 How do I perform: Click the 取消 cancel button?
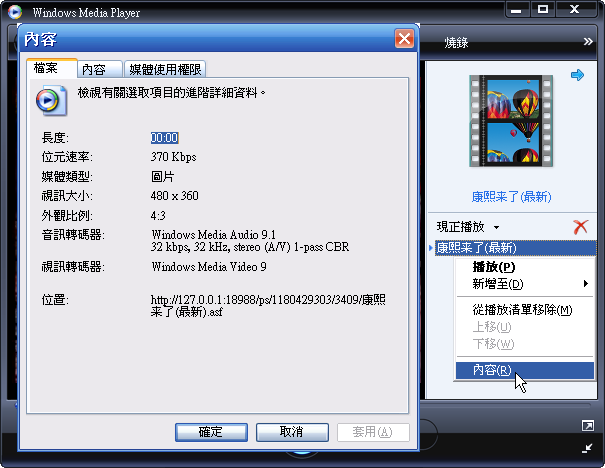click(292, 432)
